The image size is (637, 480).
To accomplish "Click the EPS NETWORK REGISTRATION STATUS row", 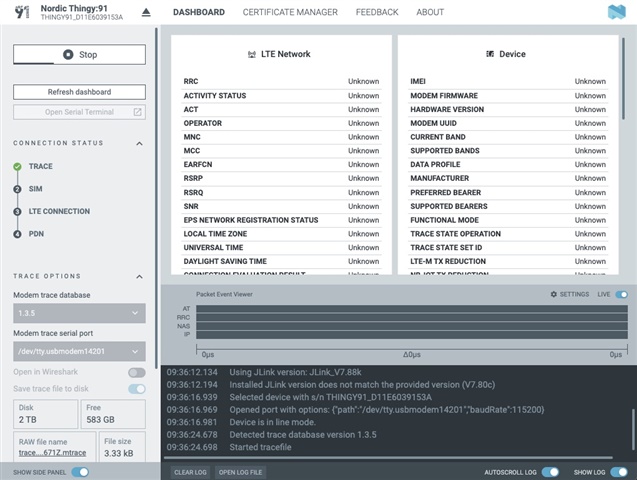I will click(x=281, y=221).
